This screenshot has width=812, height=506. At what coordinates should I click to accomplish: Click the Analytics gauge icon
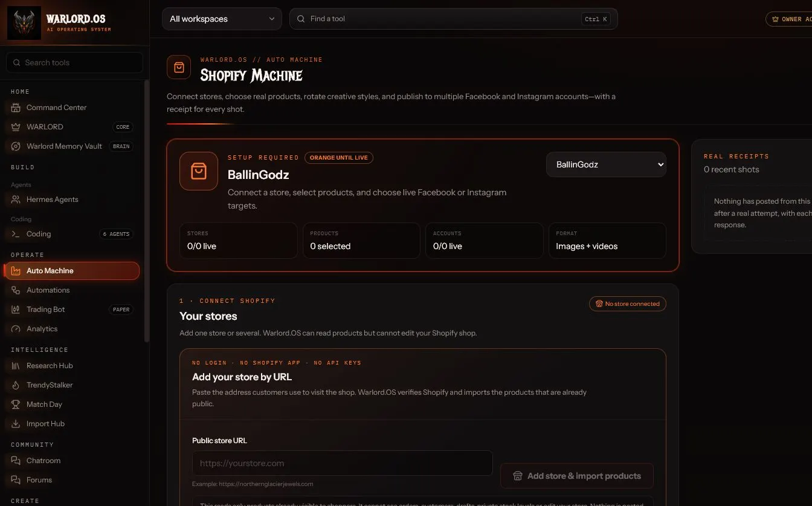[16, 329]
